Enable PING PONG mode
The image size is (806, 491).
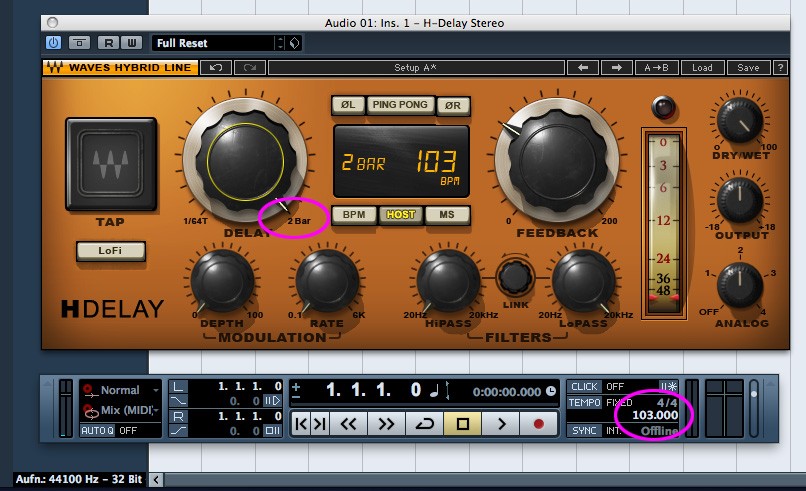point(400,105)
